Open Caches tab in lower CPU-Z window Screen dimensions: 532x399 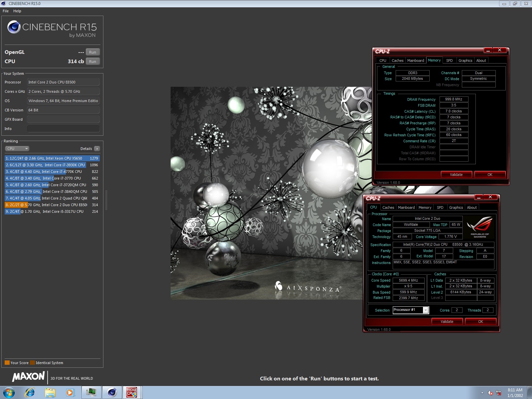point(388,207)
